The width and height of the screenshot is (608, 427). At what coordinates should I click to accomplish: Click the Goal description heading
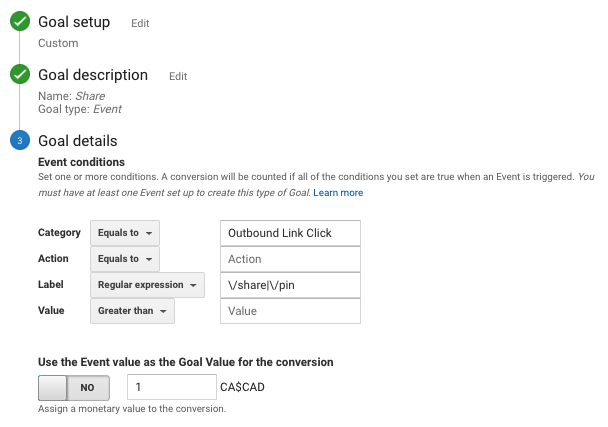click(x=93, y=75)
